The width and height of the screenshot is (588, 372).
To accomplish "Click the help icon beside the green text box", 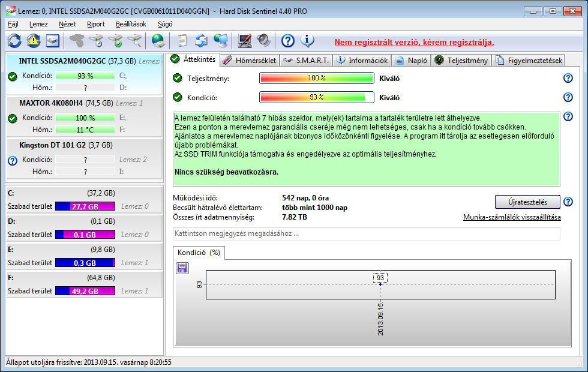I will point(568,116).
